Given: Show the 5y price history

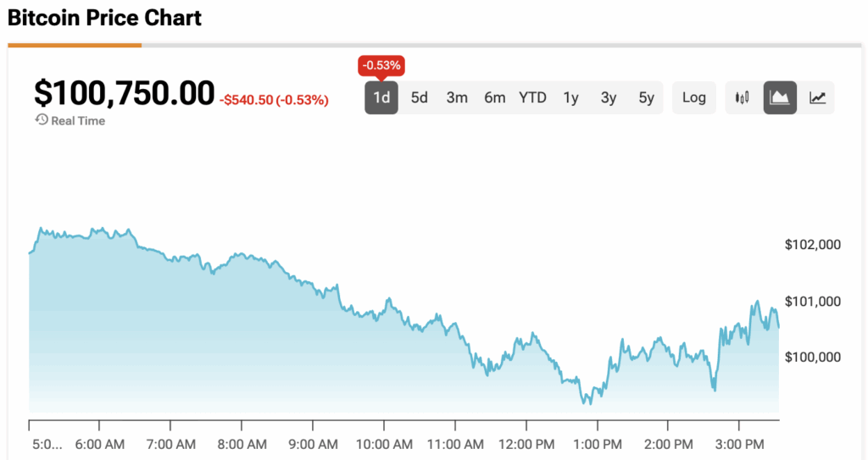Looking at the screenshot, I should pyautogui.click(x=647, y=97).
